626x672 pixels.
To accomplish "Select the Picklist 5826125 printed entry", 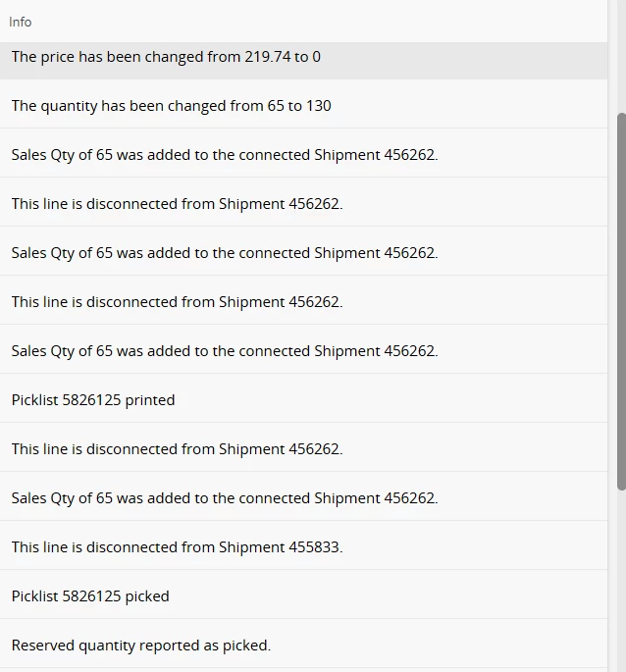I will pyautogui.click(x=303, y=400).
